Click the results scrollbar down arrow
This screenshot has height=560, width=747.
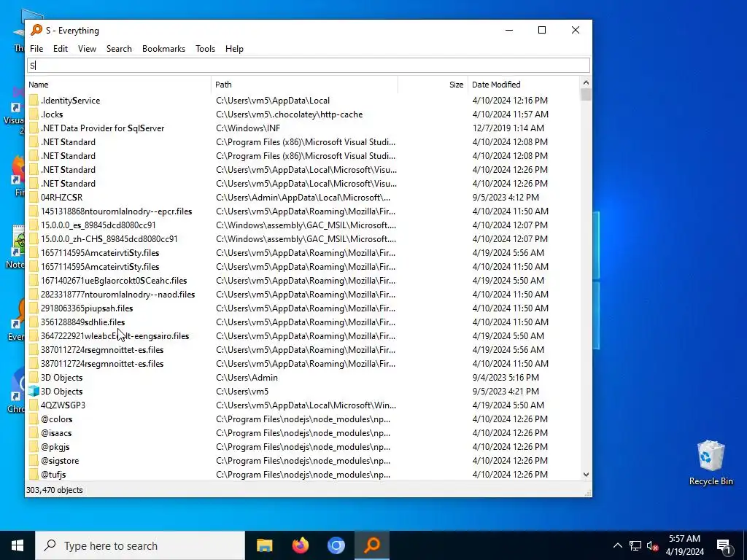tap(586, 474)
